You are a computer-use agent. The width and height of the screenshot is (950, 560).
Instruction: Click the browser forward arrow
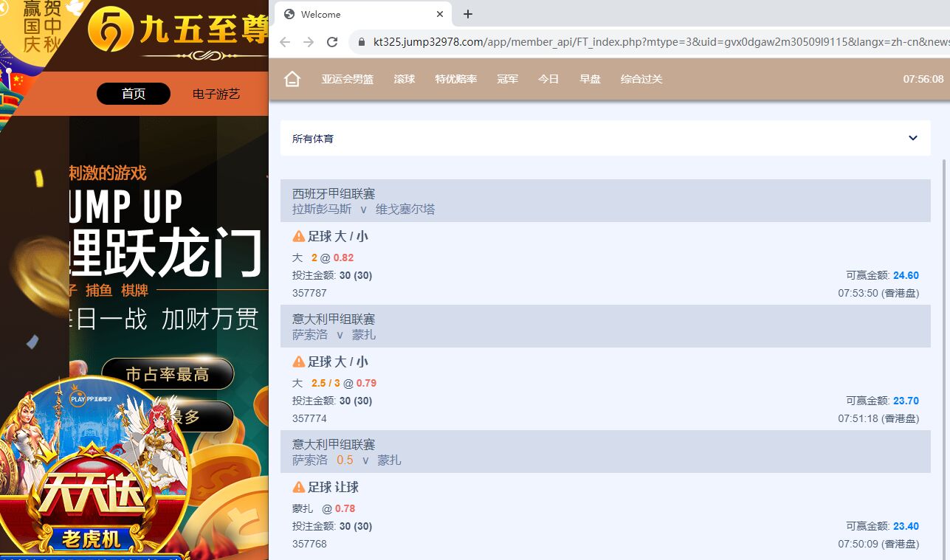(309, 42)
